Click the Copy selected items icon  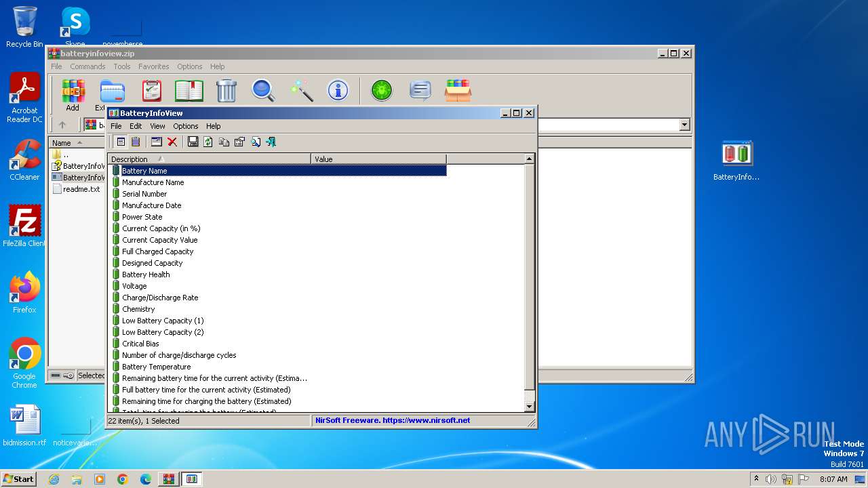tap(224, 142)
